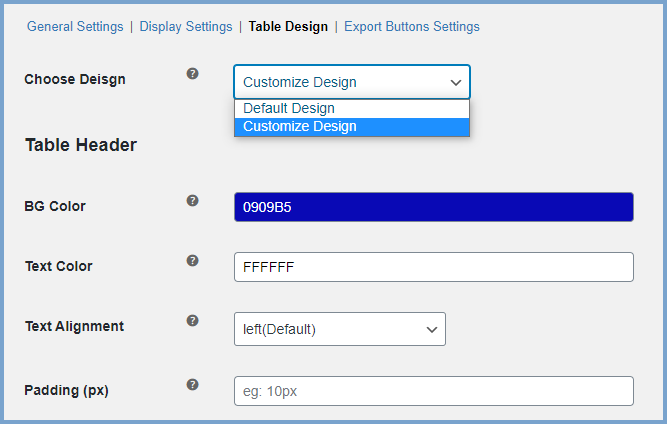Collapse the Choose Design dropdown

pyautogui.click(x=352, y=82)
